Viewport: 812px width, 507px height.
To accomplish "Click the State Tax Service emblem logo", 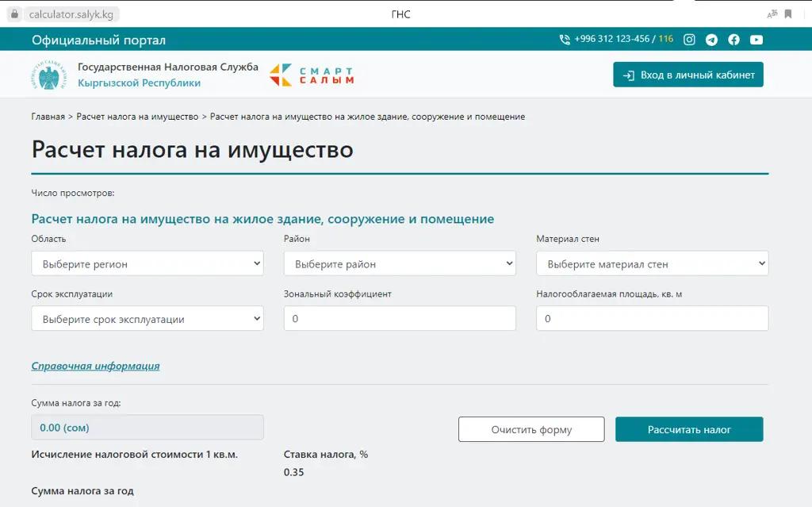I will click(x=46, y=74).
